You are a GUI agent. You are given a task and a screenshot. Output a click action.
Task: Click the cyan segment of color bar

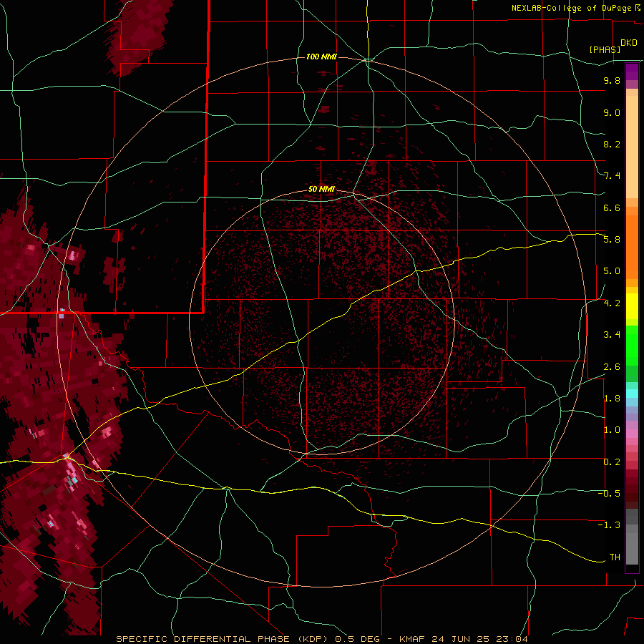tap(632, 394)
